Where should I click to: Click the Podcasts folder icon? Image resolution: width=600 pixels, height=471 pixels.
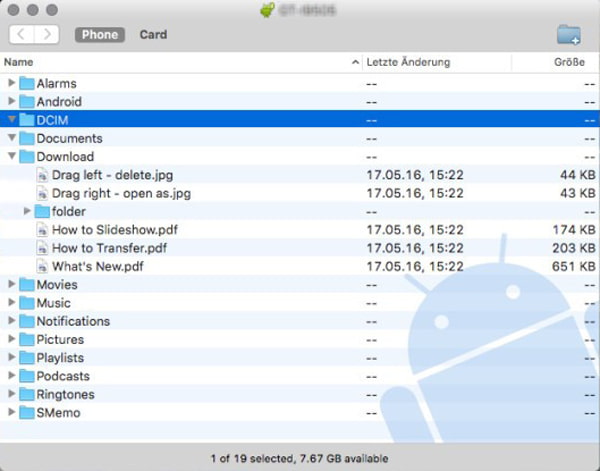click(27, 376)
